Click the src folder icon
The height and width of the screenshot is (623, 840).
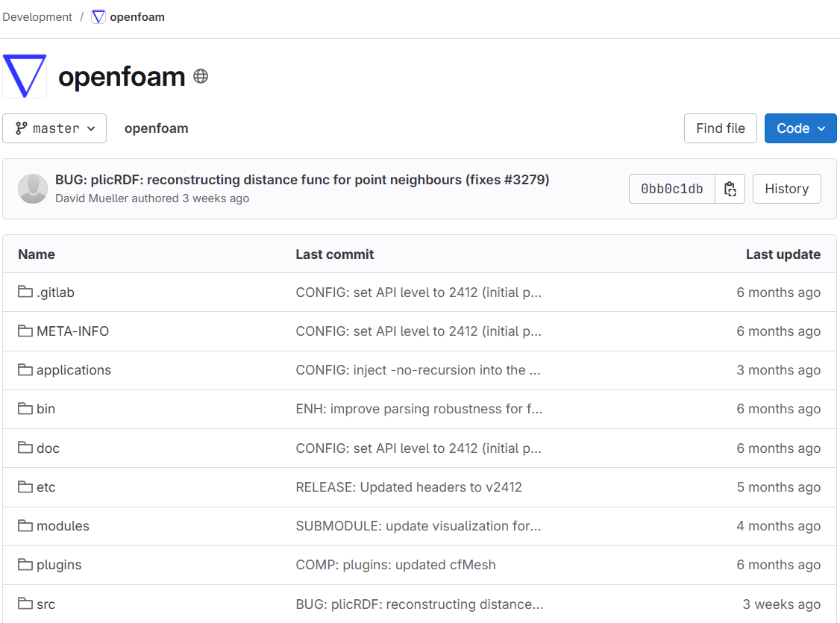point(25,604)
